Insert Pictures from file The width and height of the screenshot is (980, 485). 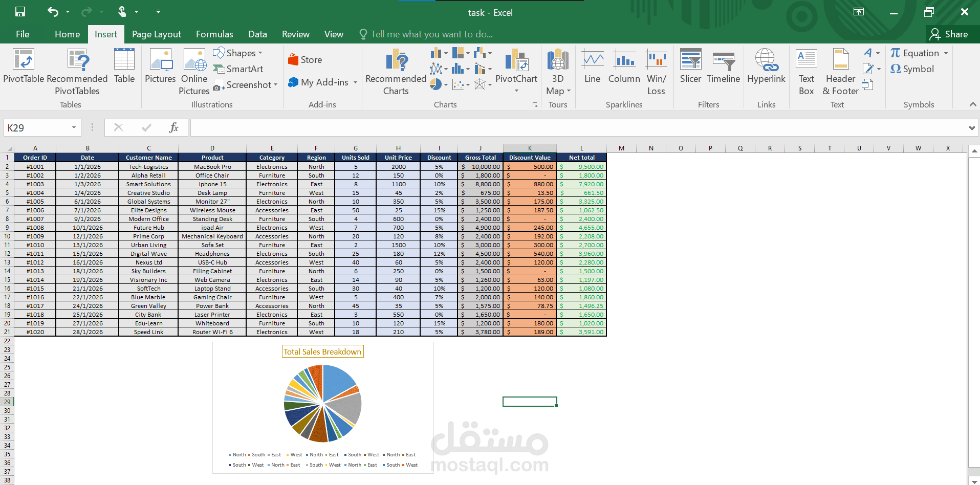[160, 71]
